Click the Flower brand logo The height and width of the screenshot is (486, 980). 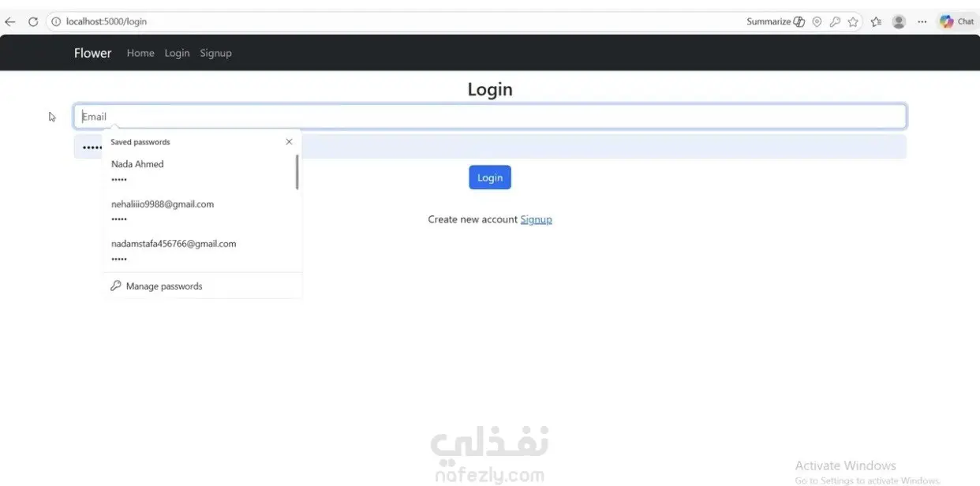(x=93, y=53)
